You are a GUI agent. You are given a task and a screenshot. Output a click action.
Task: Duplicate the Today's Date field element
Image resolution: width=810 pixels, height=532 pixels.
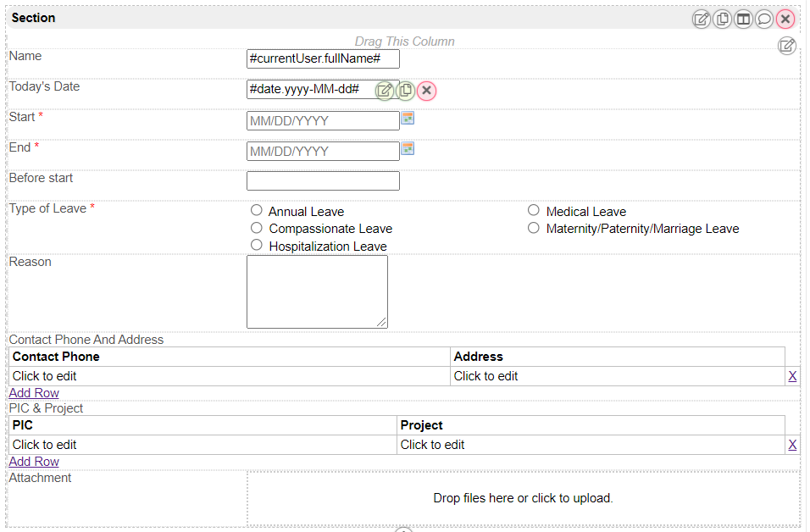click(406, 91)
